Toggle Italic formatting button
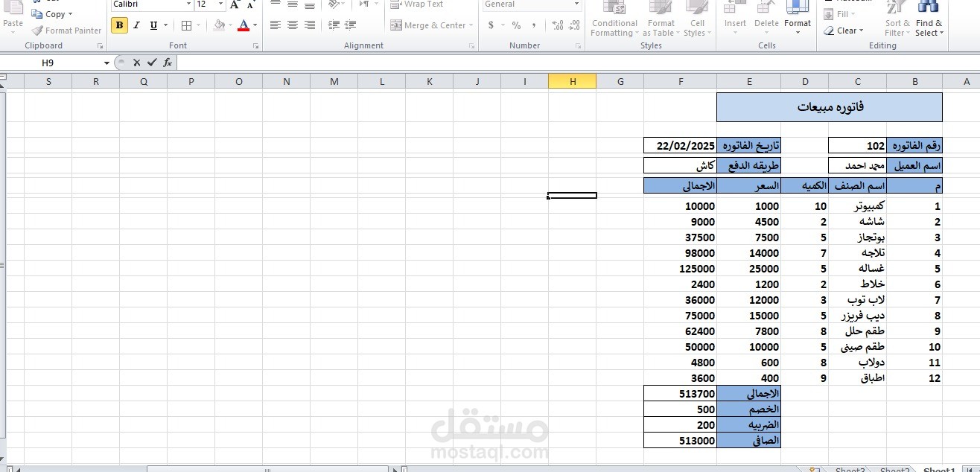Viewport: 980px width, 472px height. click(x=136, y=25)
